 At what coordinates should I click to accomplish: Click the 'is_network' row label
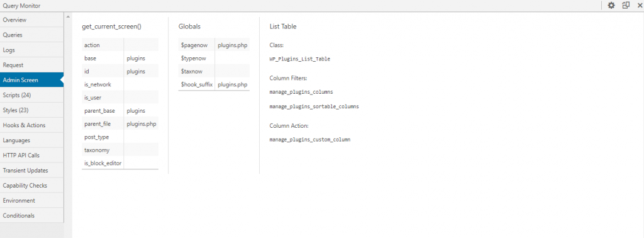tap(97, 84)
